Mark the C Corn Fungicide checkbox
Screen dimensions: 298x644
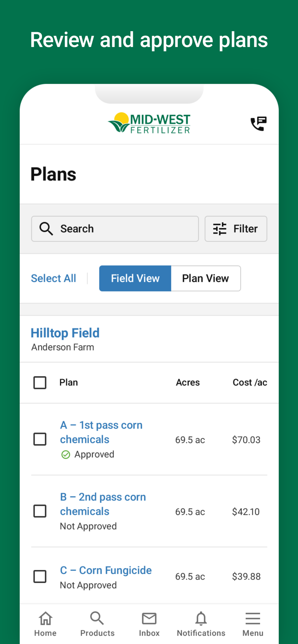tap(40, 576)
